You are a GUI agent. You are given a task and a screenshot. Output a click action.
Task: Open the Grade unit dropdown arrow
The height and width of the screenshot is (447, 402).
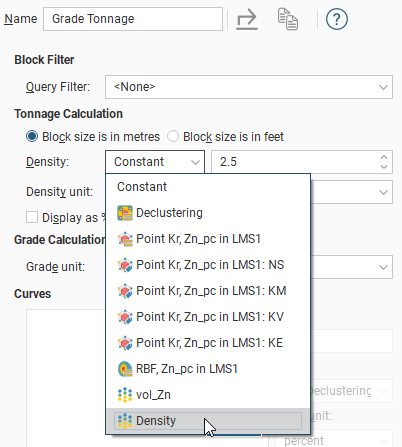tap(383, 267)
